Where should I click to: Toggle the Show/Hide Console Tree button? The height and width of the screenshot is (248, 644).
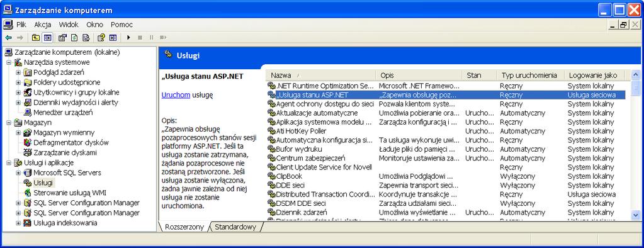(x=47, y=37)
